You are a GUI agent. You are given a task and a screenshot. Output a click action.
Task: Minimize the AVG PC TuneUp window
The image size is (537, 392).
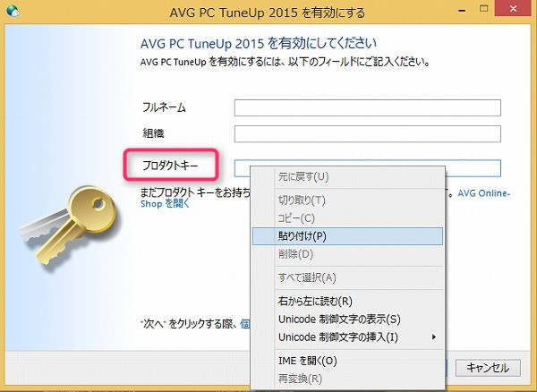[462, 10]
